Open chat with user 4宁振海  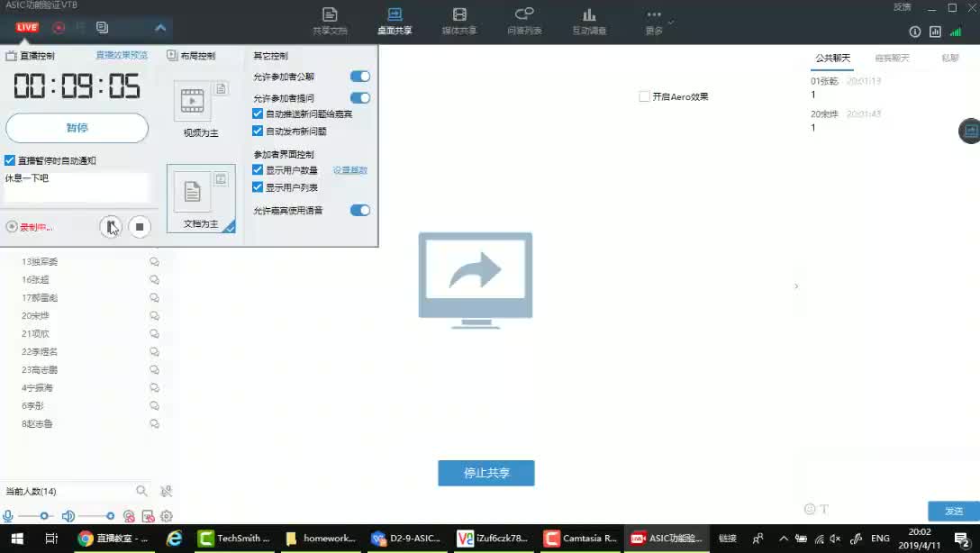click(x=154, y=388)
